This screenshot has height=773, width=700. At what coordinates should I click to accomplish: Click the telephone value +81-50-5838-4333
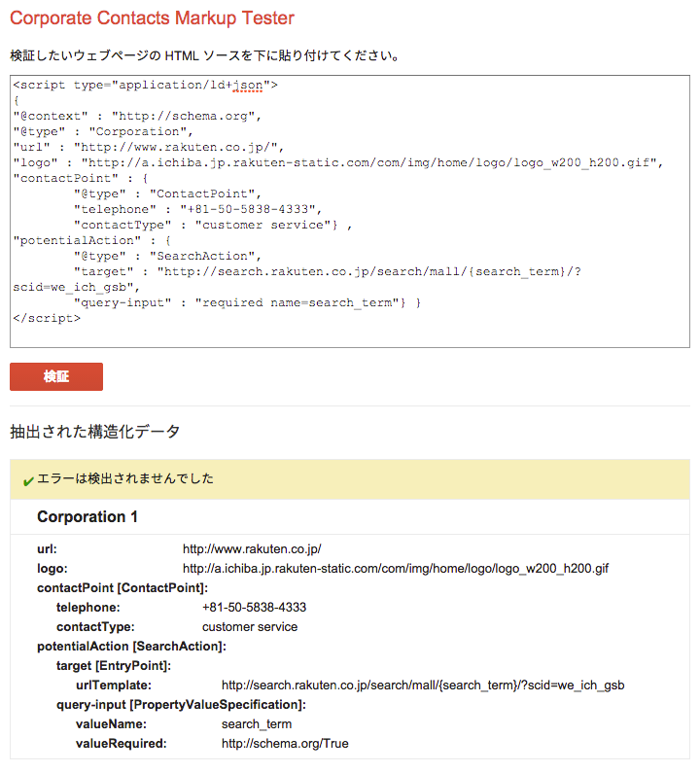(x=255, y=608)
